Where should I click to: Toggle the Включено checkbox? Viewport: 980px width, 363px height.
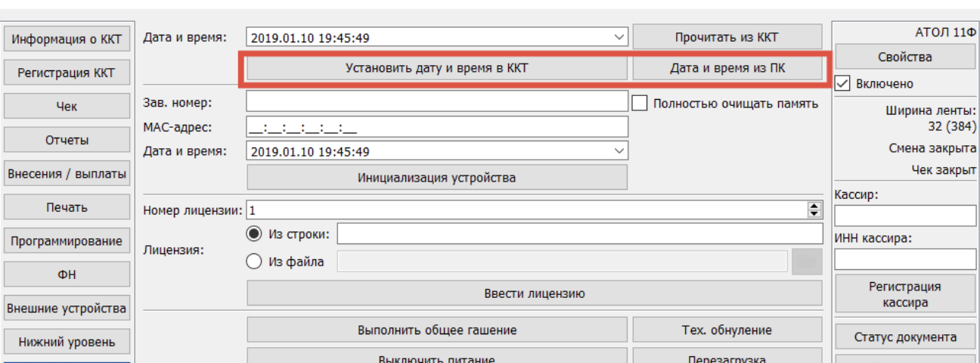click(843, 84)
